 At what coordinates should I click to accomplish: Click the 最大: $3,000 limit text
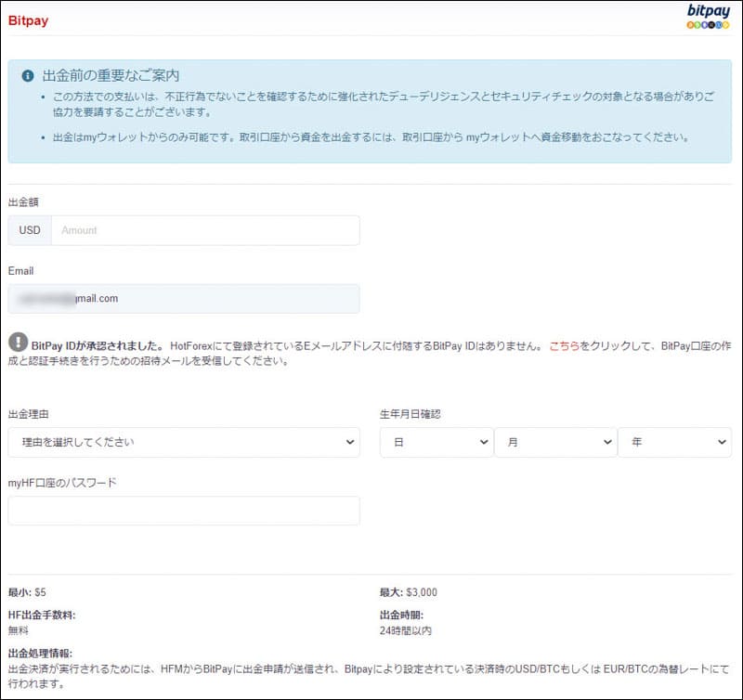tap(408, 592)
